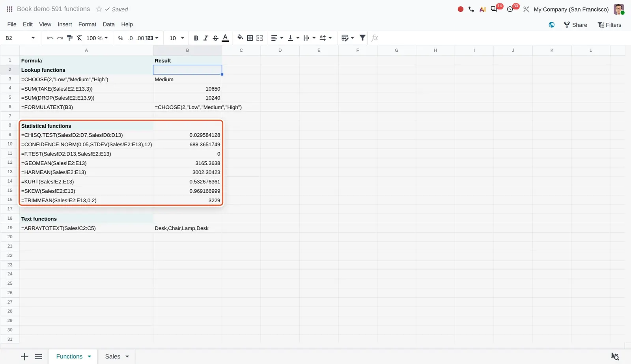Screen dimensions: 631x364
Task: Open the fill color picker
Action: (240, 38)
